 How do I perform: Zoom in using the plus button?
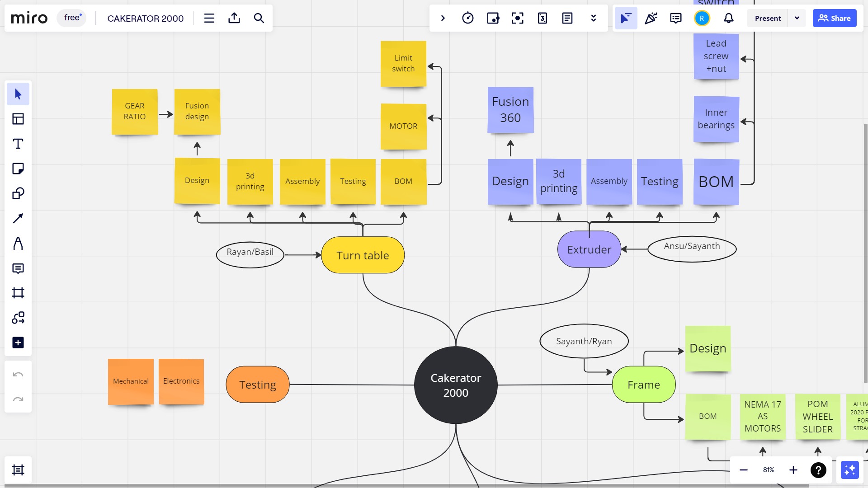click(793, 470)
